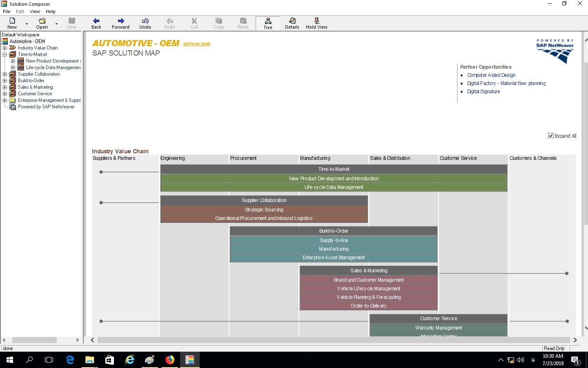Open the Help menu
The height and width of the screenshot is (368, 588).
coord(51,11)
